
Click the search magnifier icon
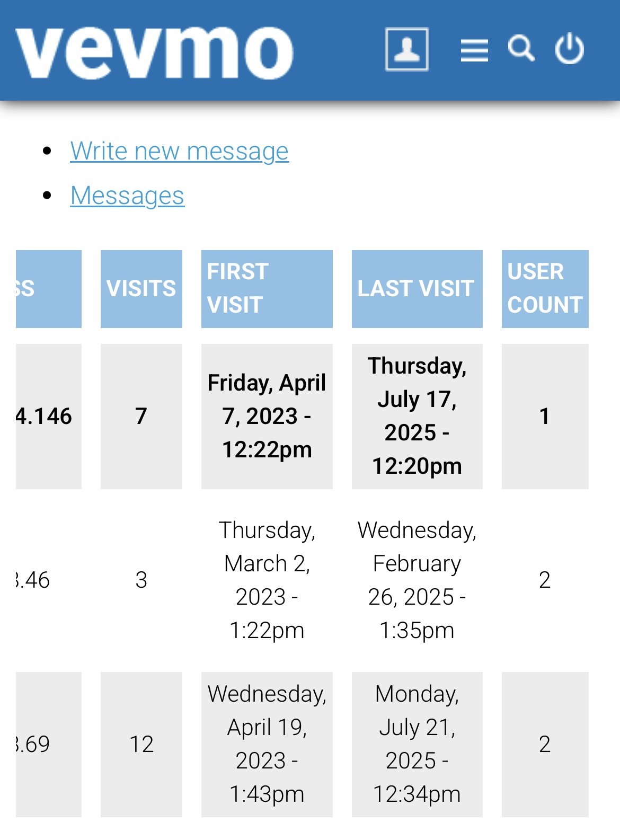coord(521,49)
